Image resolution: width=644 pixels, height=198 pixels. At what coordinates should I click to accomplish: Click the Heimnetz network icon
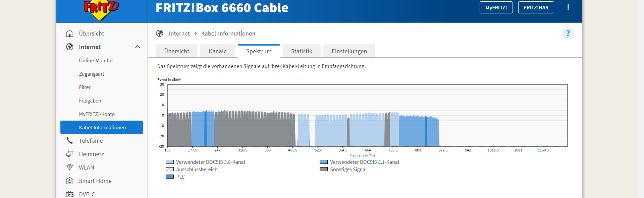70,154
